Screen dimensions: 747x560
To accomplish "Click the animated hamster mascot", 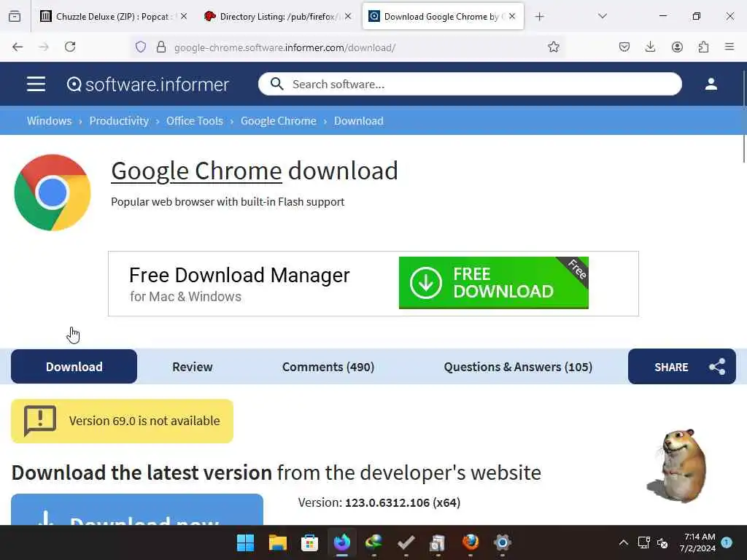I will tap(676, 464).
